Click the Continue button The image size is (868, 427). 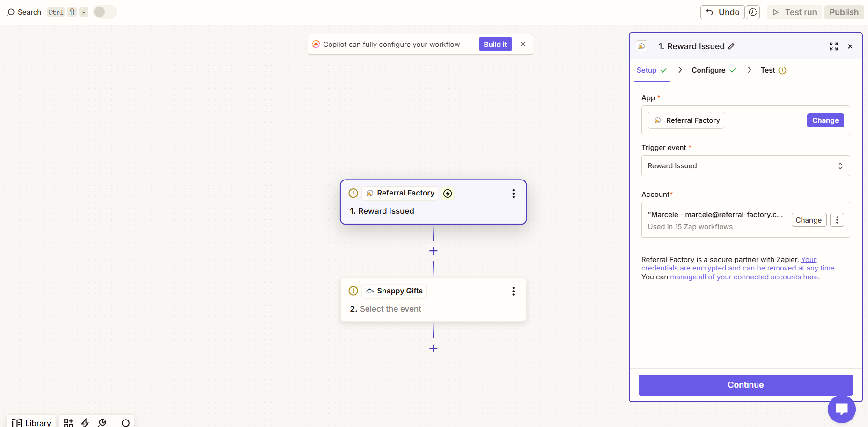click(745, 385)
